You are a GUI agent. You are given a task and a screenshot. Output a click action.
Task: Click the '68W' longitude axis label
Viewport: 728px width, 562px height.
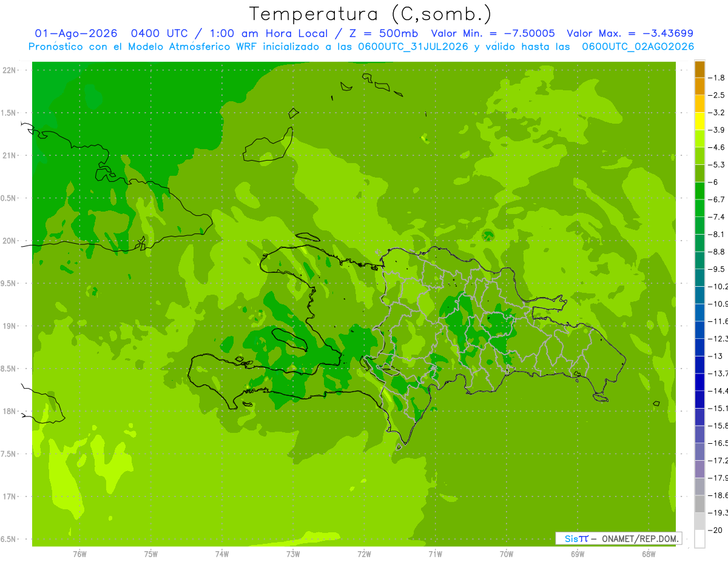(648, 554)
